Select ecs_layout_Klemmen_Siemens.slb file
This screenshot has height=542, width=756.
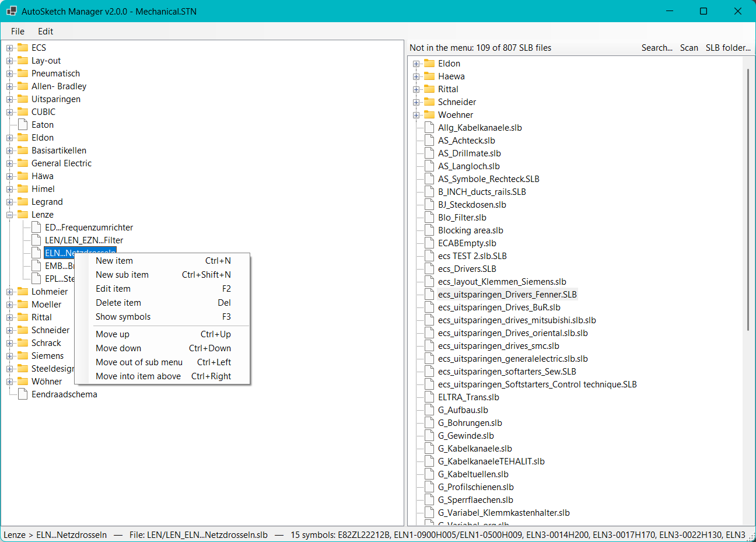tap(502, 281)
